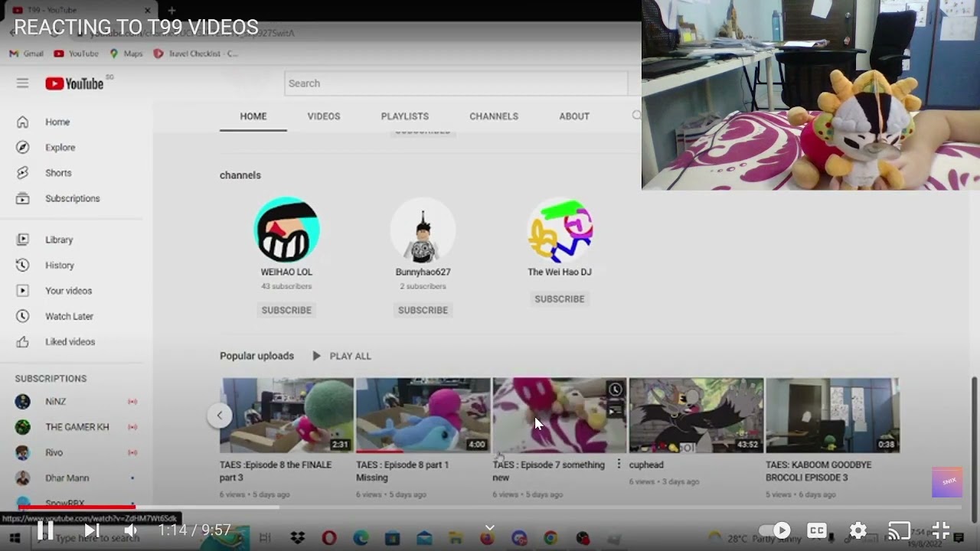Toggle the autoplay switch
This screenshot has width=980, height=551.
pos(774,530)
